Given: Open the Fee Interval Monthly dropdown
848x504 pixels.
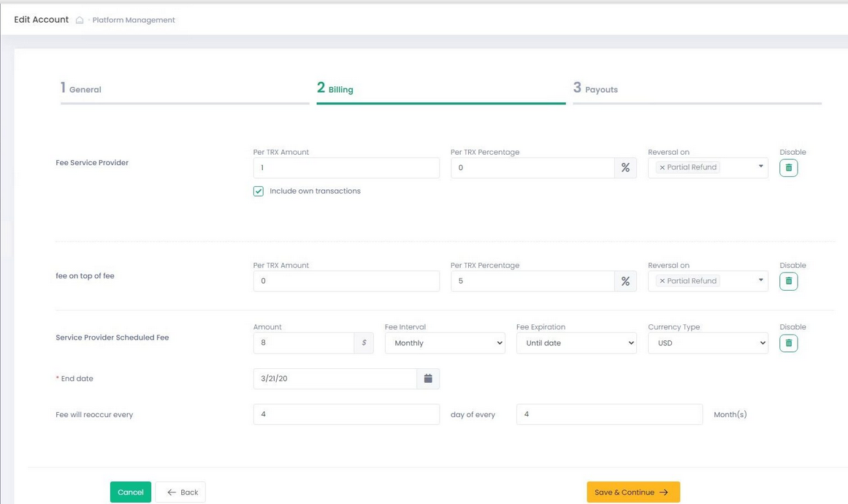Looking at the screenshot, I should point(445,343).
